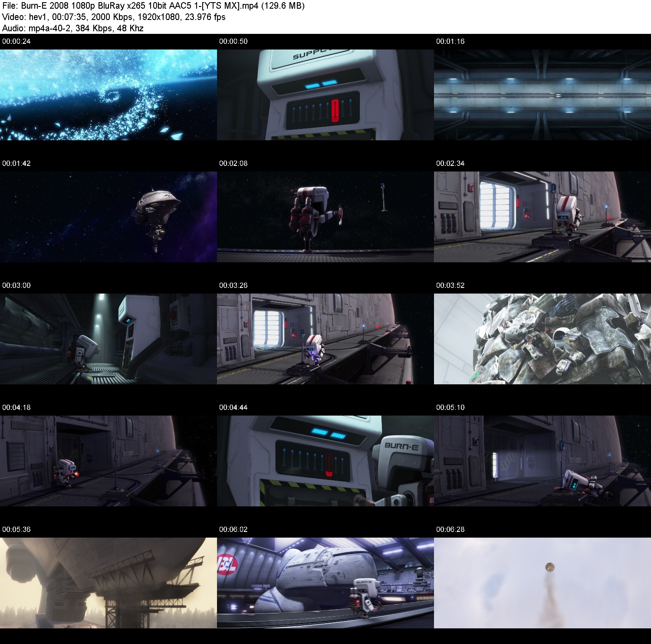
Task: Select the thumbnail at 00:06:02
Action: pyautogui.click(x=325, y=583)
